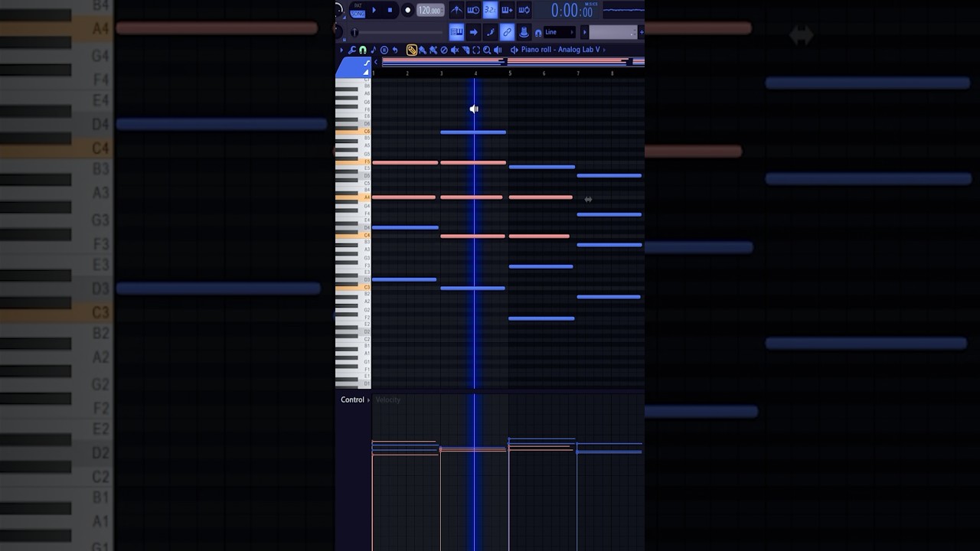Open piano roll Tools wrench menu
The width and height of the screenshot is (980, 551).
click(x=351, y=50)
